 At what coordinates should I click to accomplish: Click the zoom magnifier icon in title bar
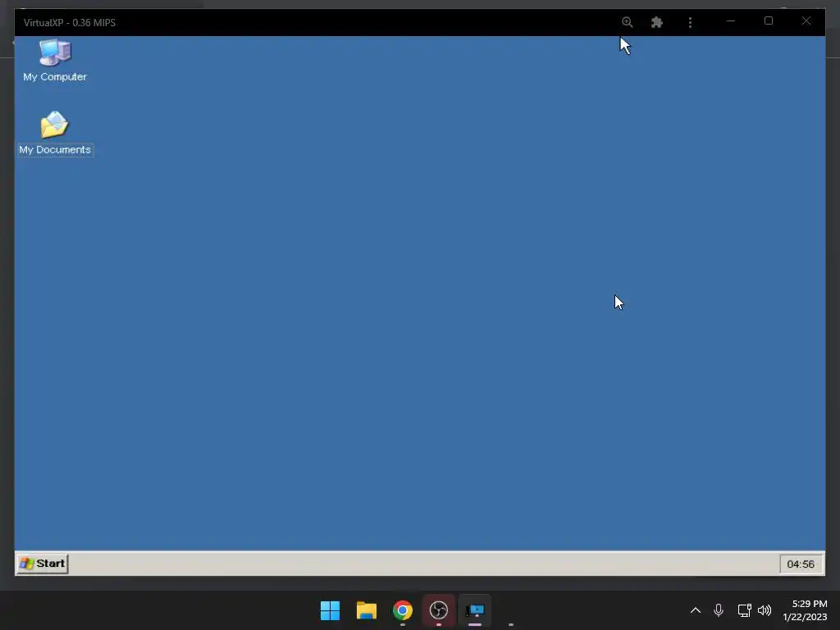pyautogui.click(x=628, y=22)
